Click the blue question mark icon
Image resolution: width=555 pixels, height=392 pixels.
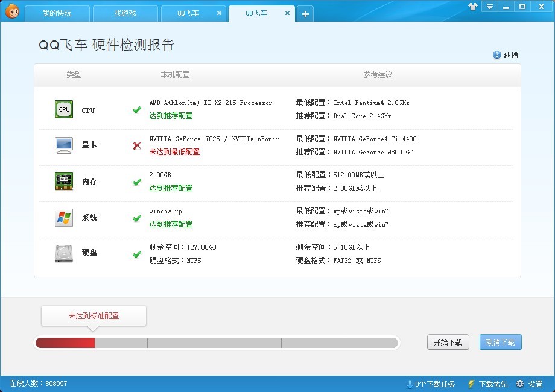tap(497, 55)
